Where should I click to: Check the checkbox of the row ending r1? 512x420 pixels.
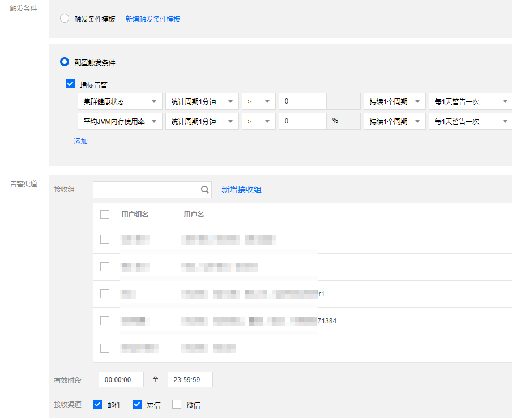[104, 293]
